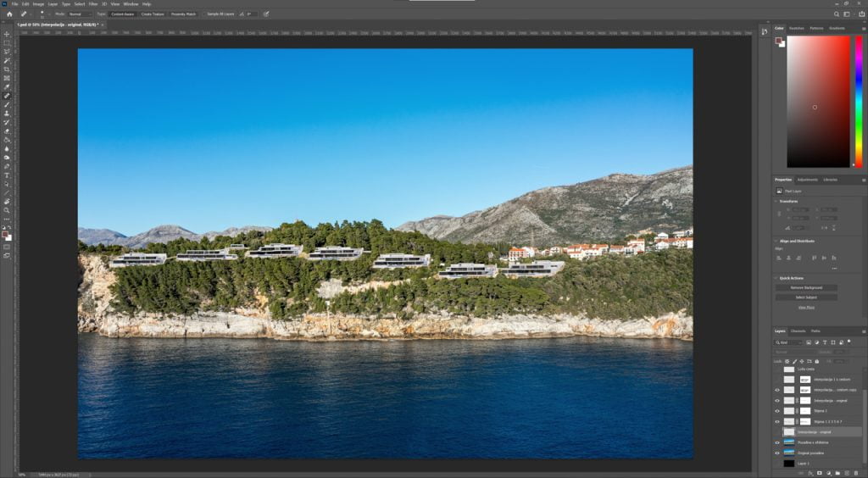Screen dimensions: 868x478
Task: Toggle the Sample All Layers checkbox
Action: (x=204, y=14)
